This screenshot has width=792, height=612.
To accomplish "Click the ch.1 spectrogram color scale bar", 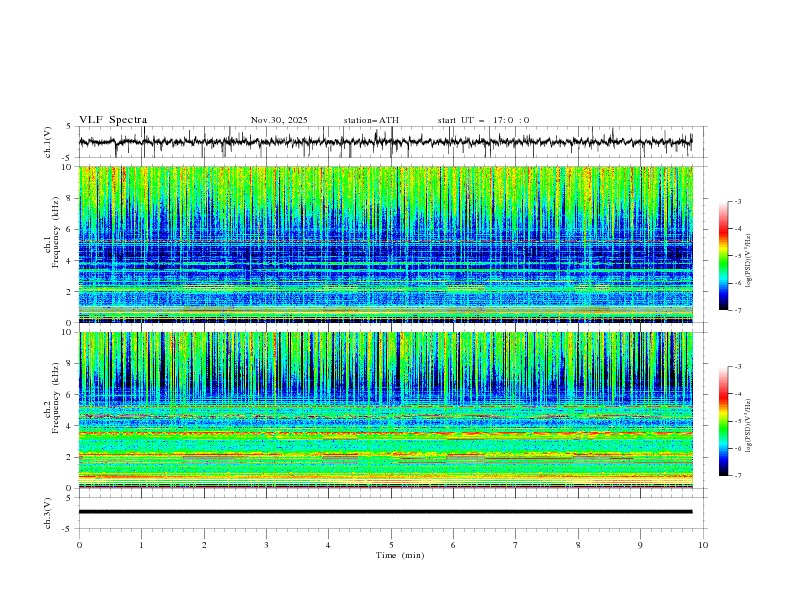I will (723, 256).
